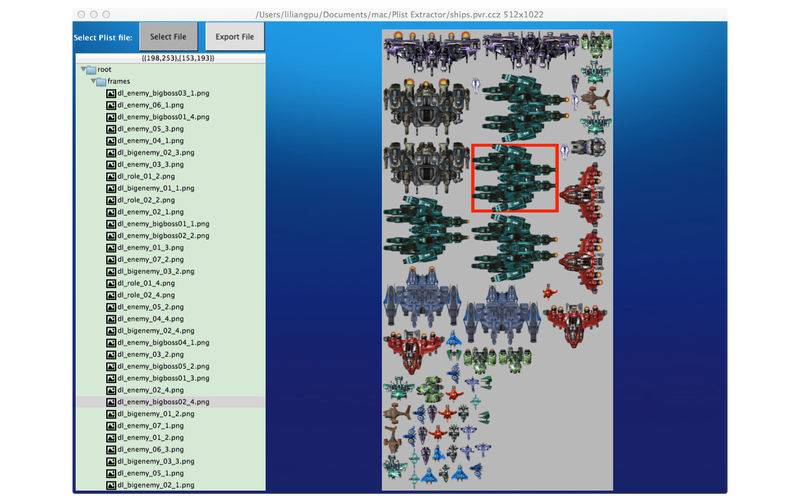Select dl_enemy_03_2.png filename in tree
This screenshot has height=500, width=800.
(x=151, y=355)
